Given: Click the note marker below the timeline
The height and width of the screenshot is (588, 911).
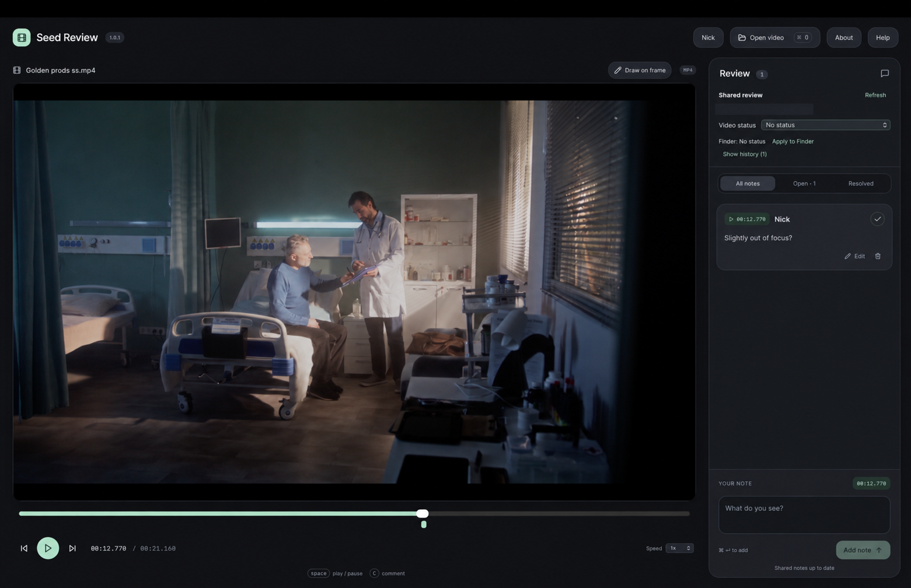Looking at the screenshot, I should [x=424, y=524].
